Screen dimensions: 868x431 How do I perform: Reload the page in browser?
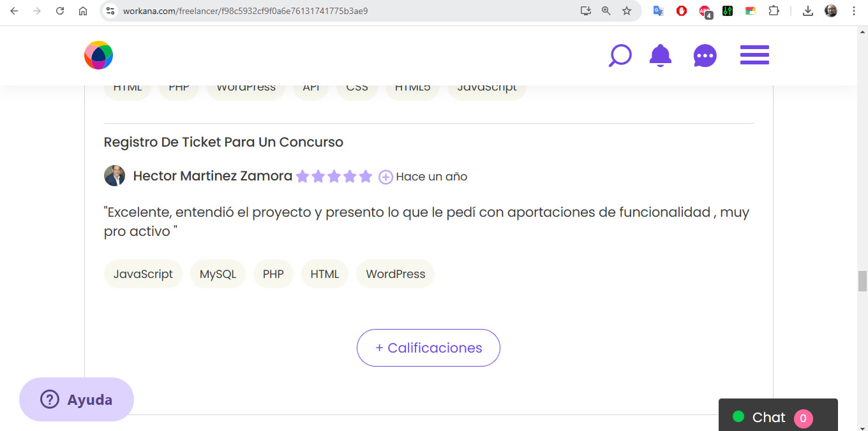(x=60, y=11)
